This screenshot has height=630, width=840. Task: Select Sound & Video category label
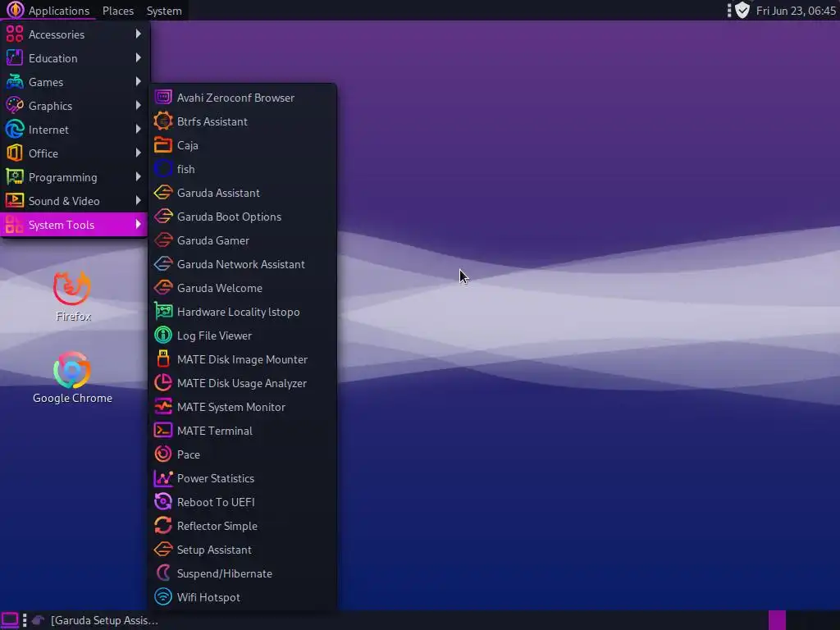pyautogui.click(x=64, y=201)
